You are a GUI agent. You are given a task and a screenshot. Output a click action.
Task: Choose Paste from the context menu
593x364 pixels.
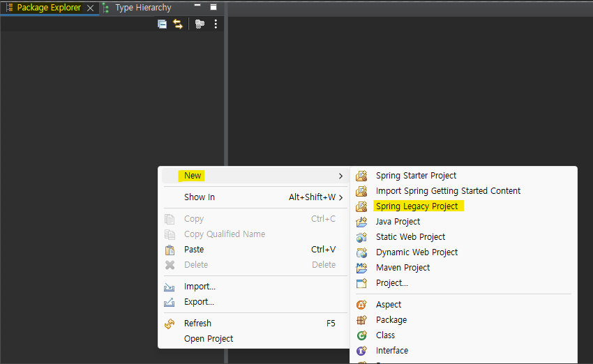(254, 250)
